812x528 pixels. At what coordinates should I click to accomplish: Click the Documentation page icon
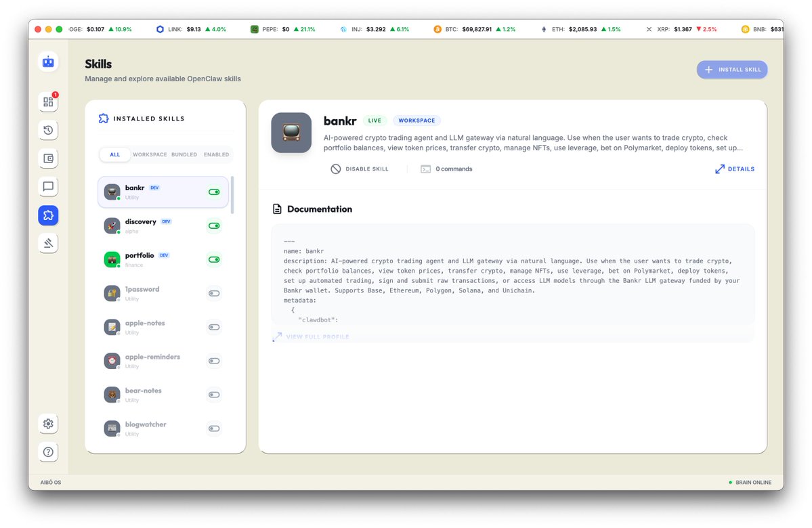coord(277,209)
